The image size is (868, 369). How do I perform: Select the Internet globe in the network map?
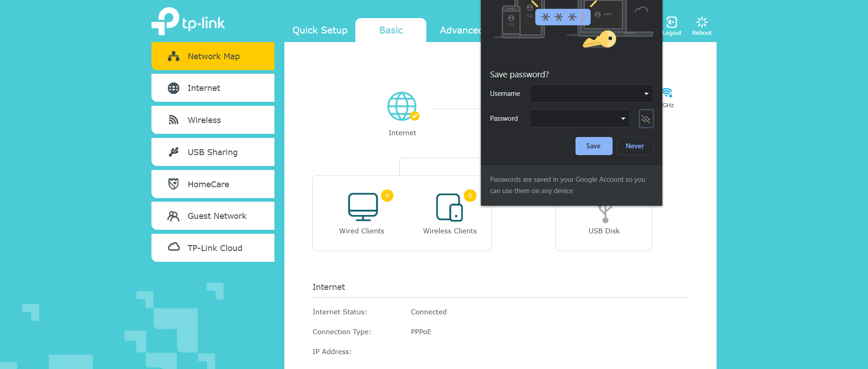click(x=402, y=107)
